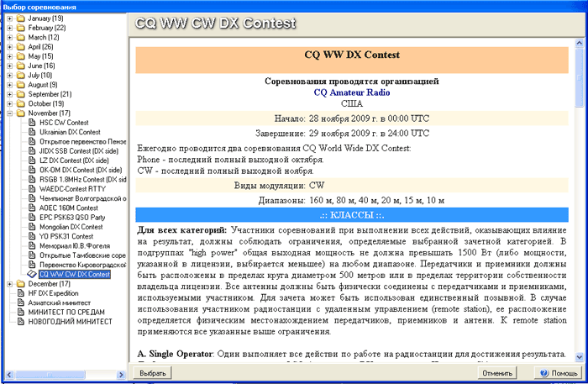Click contest tree scroll left arrow

point(10,375)
